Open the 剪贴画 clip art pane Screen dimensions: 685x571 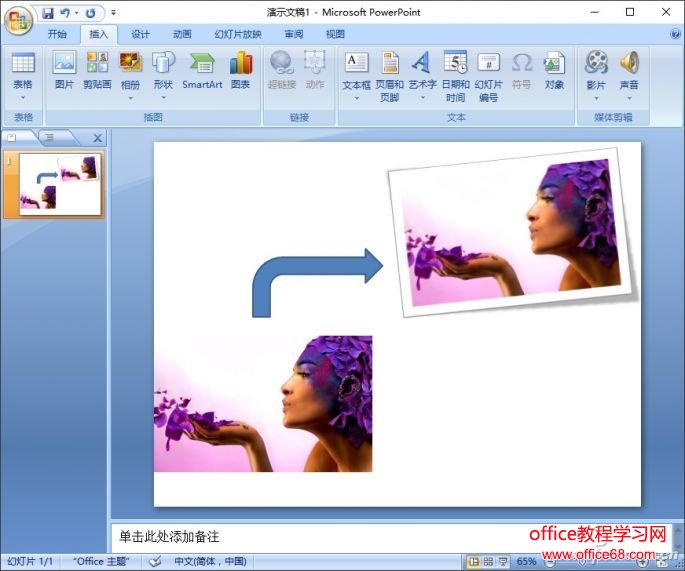click(x=97, y=70)
